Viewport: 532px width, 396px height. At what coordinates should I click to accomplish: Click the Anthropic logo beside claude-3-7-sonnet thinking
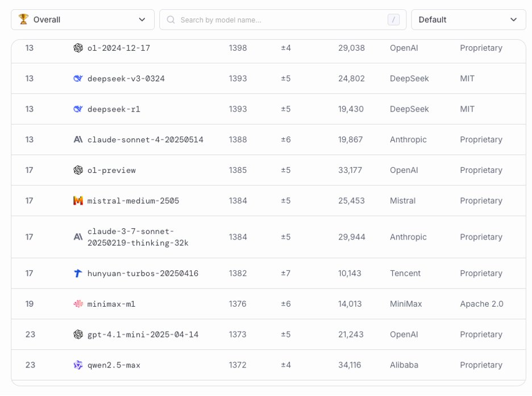pyautogui.click(x=78, y=237)
